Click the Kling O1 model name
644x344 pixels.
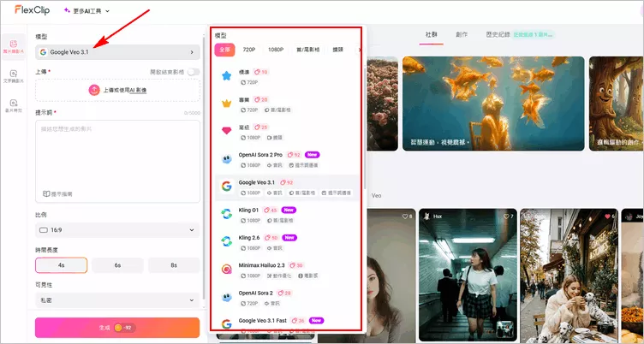pos(248,211)
